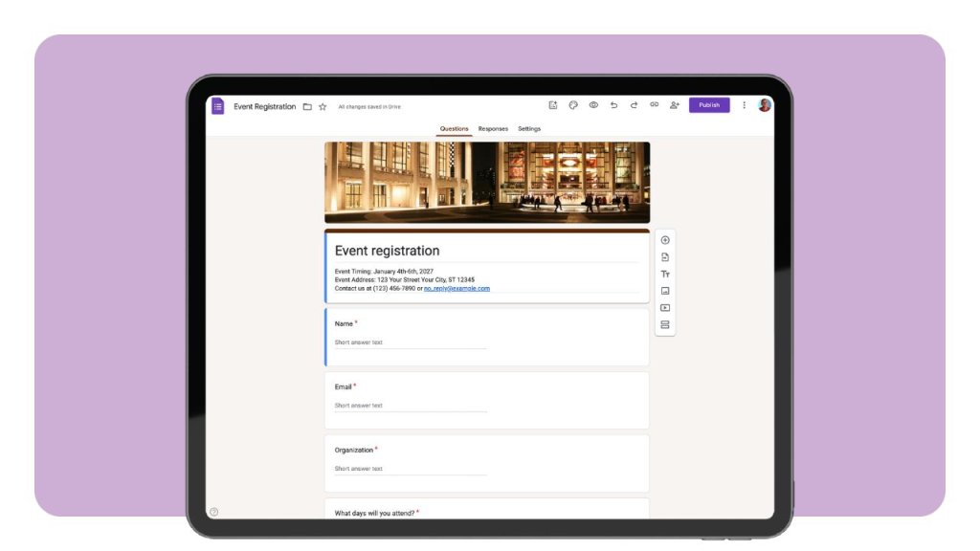Add a video to the form

coord(663,308)
